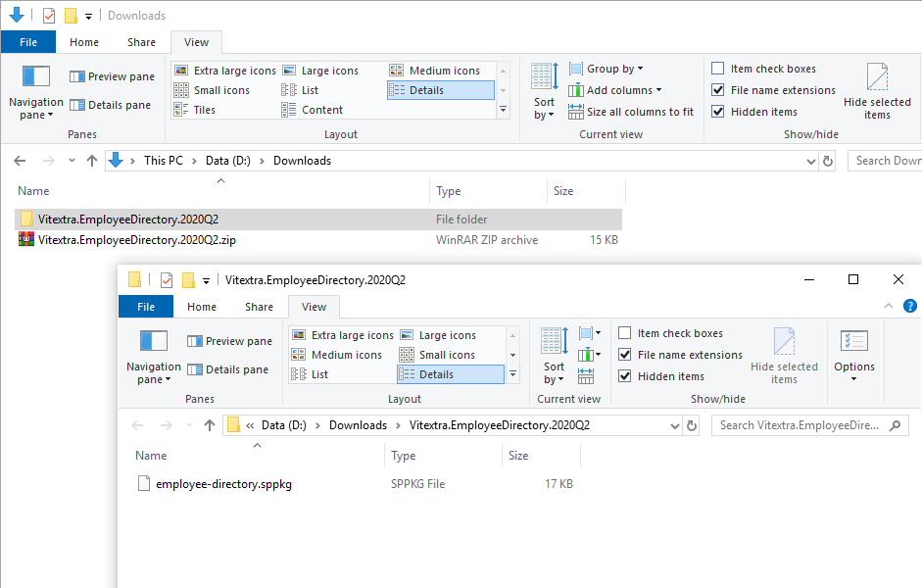Uncheck File name extensions in Downloads window
Screen dimensions: 922x588
pos(717,90)
